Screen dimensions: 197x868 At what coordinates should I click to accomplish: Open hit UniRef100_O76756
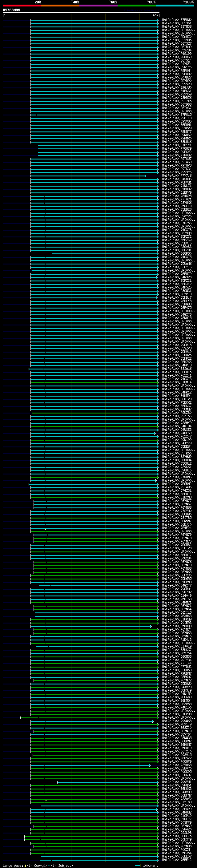[177, 223]
